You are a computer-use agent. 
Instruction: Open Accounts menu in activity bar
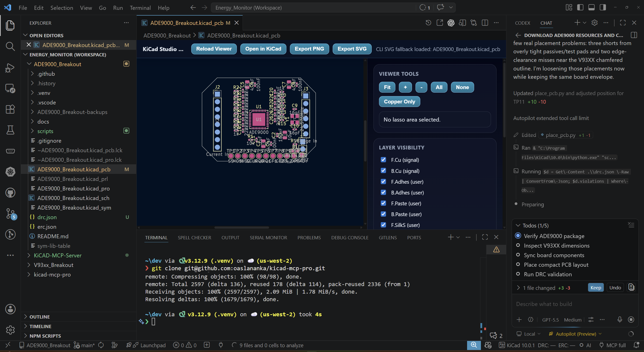[10, 309]
